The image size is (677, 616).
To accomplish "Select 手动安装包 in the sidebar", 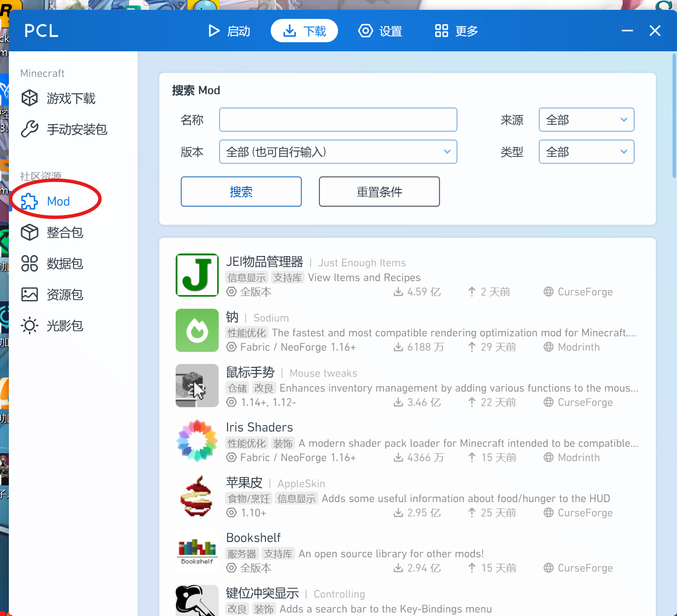I will point(64,129).
